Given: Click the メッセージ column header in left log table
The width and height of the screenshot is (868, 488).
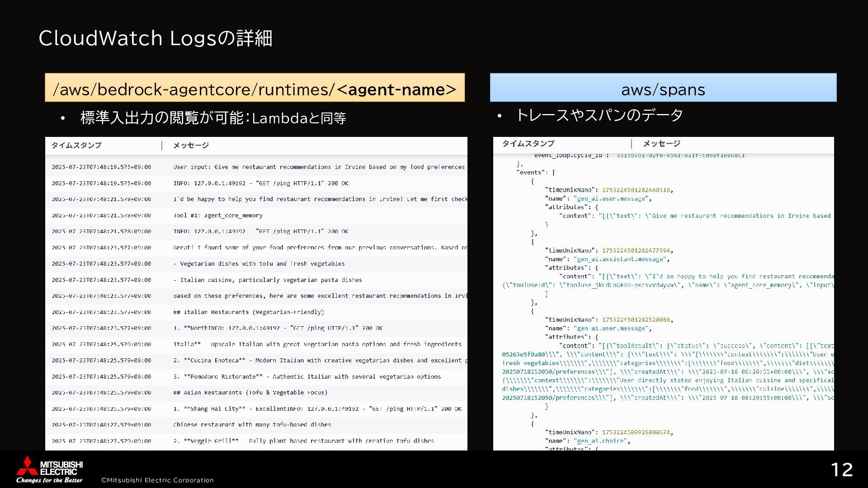Looking at the screenshot, I should (x=191, y=145).
